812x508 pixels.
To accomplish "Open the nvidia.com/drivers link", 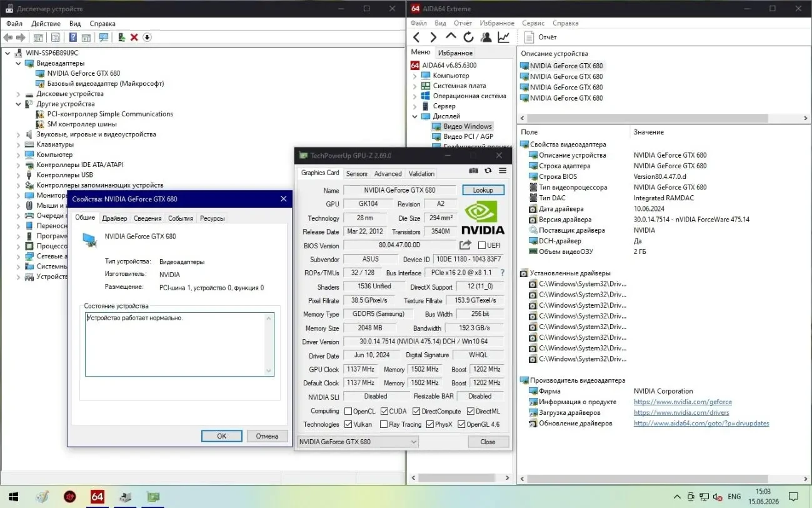I will coord(681,413).
